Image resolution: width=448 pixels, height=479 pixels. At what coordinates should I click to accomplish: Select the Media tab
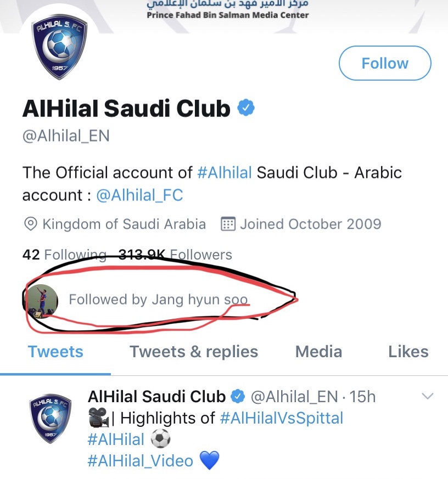point(318,352)
